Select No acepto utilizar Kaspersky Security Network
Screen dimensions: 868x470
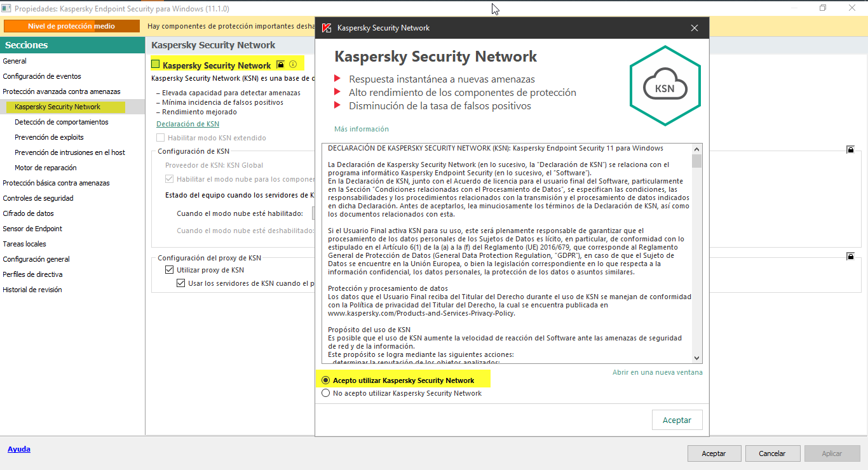326,393
